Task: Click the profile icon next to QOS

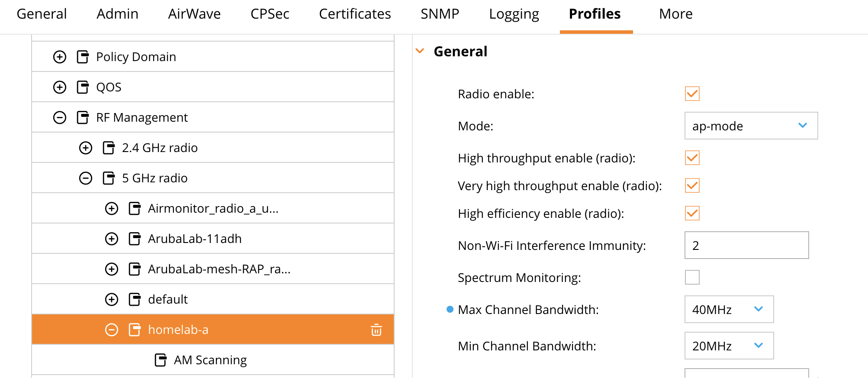Action: click(83, 87)
